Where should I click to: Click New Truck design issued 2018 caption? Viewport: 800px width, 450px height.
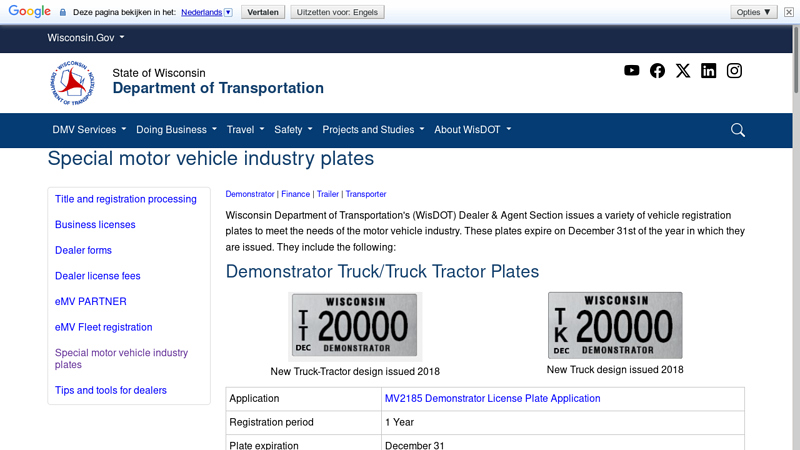[615, 369]
